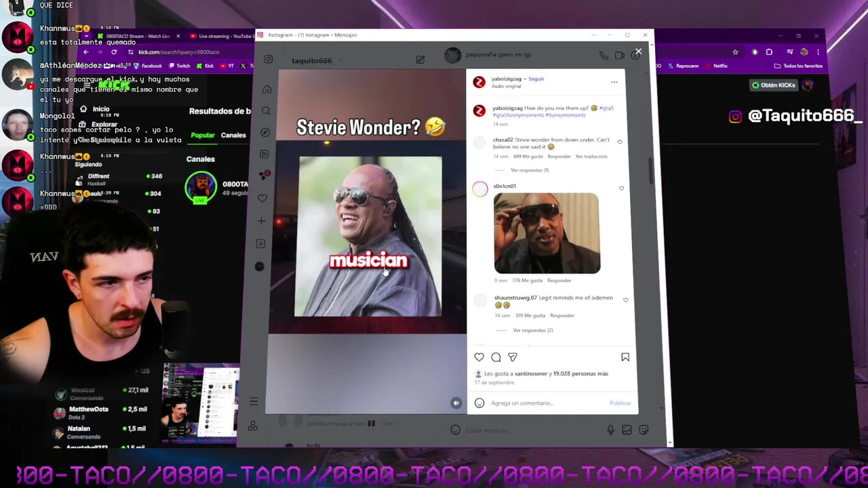This screenshot has height=488, width=868.
Task: Click the new message compose icon
Action: click(420, 60)
